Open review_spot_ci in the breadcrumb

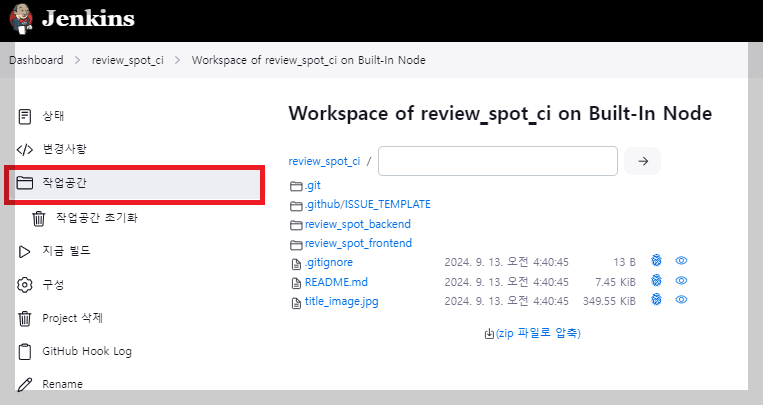pos(127,60)
